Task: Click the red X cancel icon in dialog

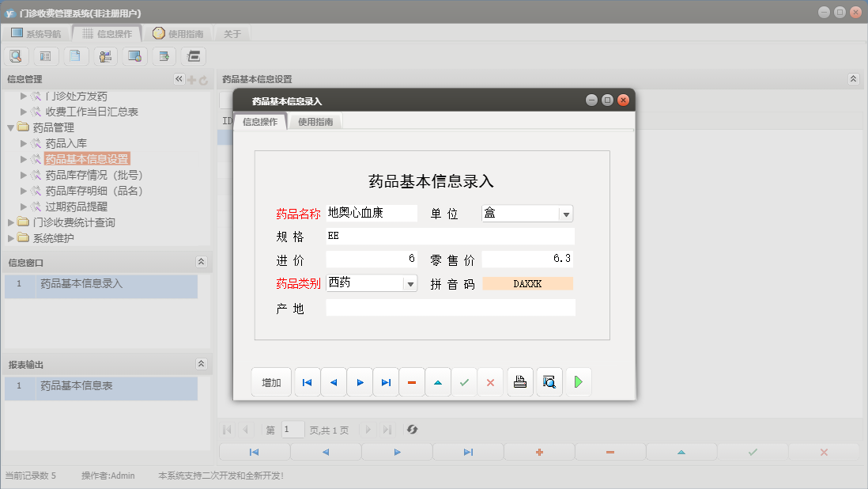Action: coord(490,381)
